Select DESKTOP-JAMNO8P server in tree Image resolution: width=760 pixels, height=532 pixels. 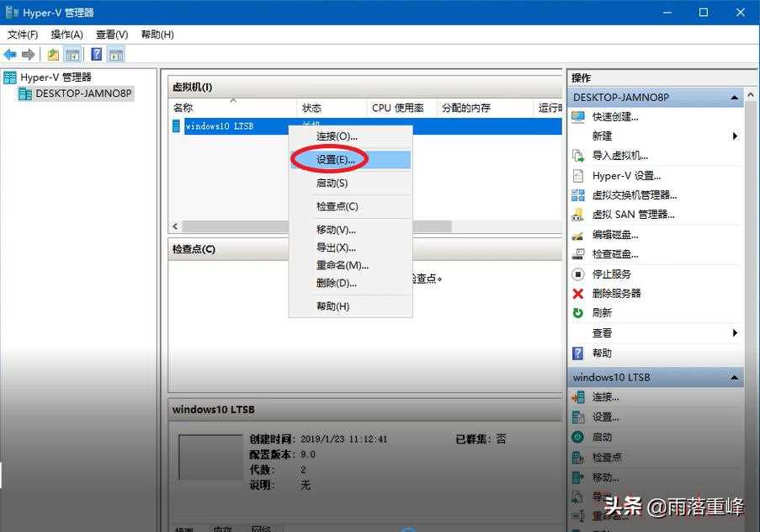pyautogui.click(x=83, y=93)
